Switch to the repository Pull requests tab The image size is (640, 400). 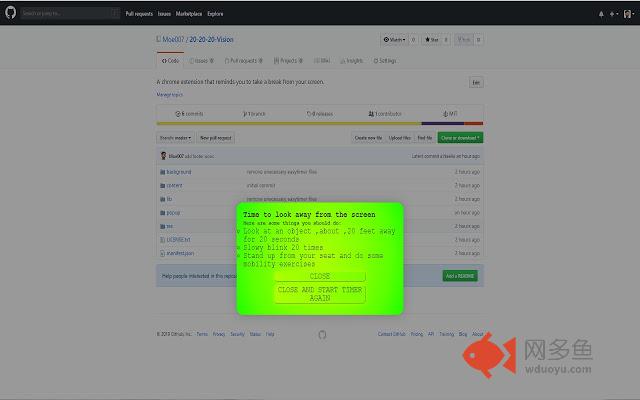click(x=244, y=60)
